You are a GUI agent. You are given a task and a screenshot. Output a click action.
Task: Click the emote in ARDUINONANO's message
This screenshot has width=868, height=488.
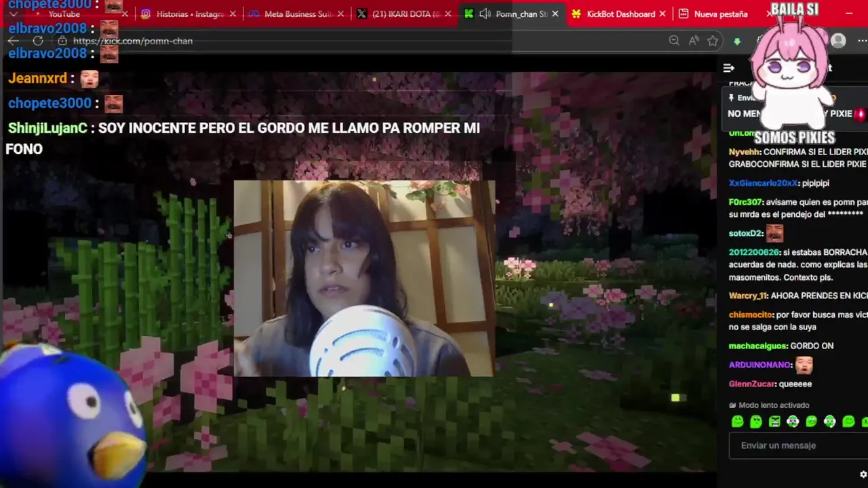click(804, 365)
